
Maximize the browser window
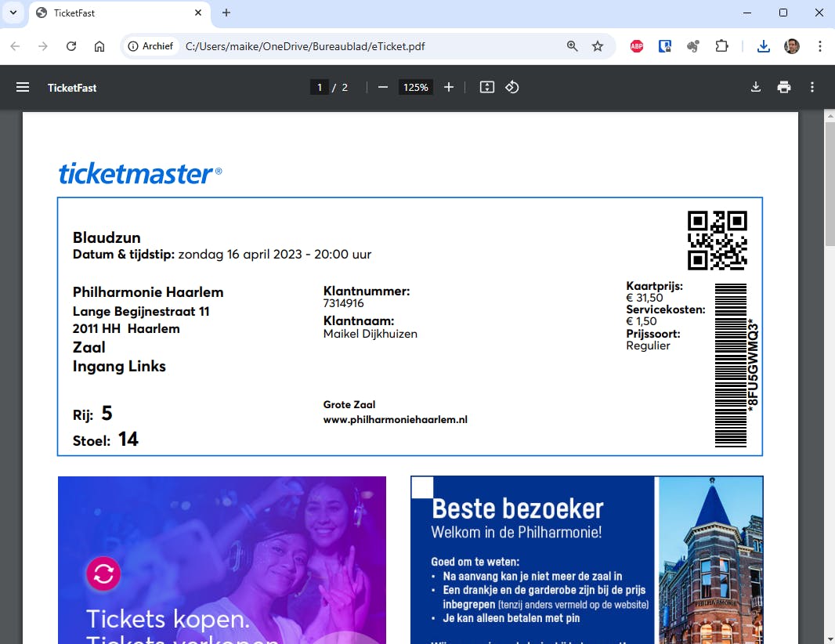(783, 13)
